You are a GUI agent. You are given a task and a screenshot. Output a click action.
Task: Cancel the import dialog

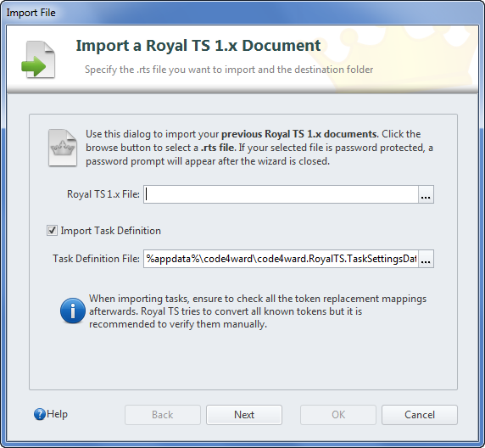pyautogui.click(x=420, y=415)
